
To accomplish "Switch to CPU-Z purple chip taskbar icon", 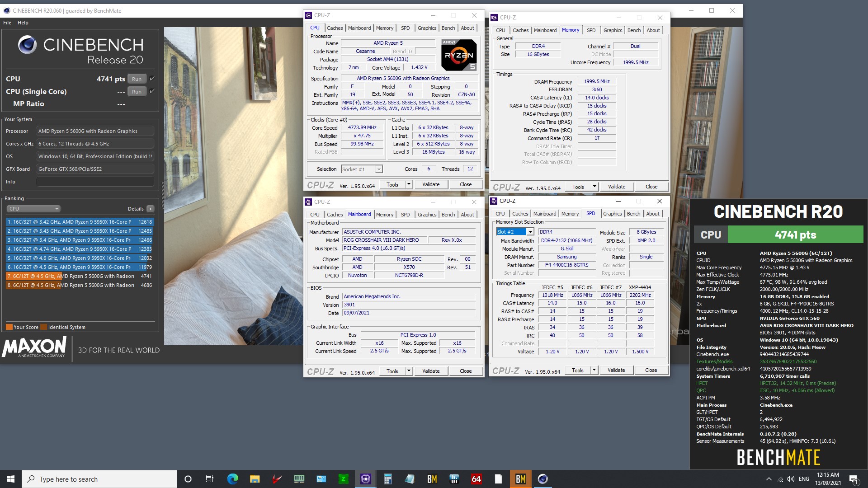I will coord(365,479).
